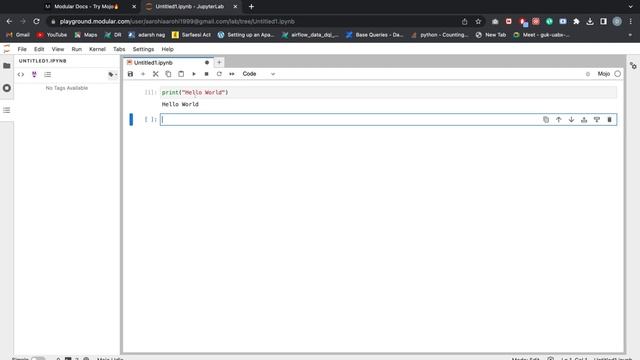Open the browser extensions puzzle icon

coord(576,21)
